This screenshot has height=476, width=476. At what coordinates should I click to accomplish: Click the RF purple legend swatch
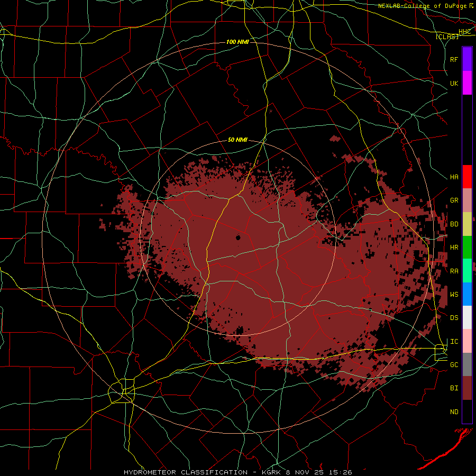467,59
